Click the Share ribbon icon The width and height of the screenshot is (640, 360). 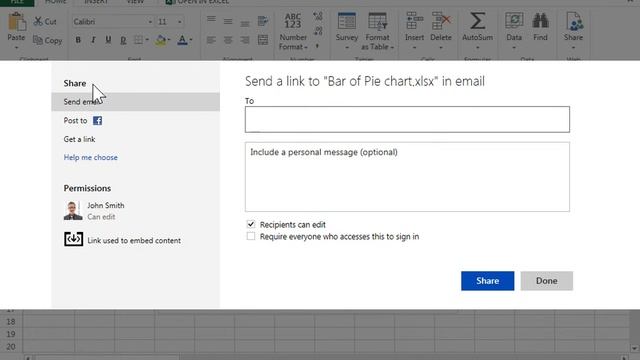click(574, 21)
